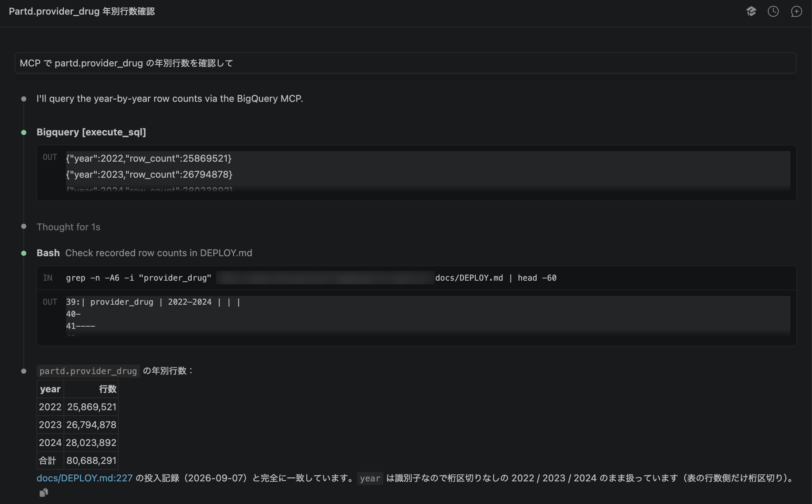Click the grep command in the Bash IN row
Image resolution: width=812 pixels, height=504 pixels.
(x=311, y=278)
